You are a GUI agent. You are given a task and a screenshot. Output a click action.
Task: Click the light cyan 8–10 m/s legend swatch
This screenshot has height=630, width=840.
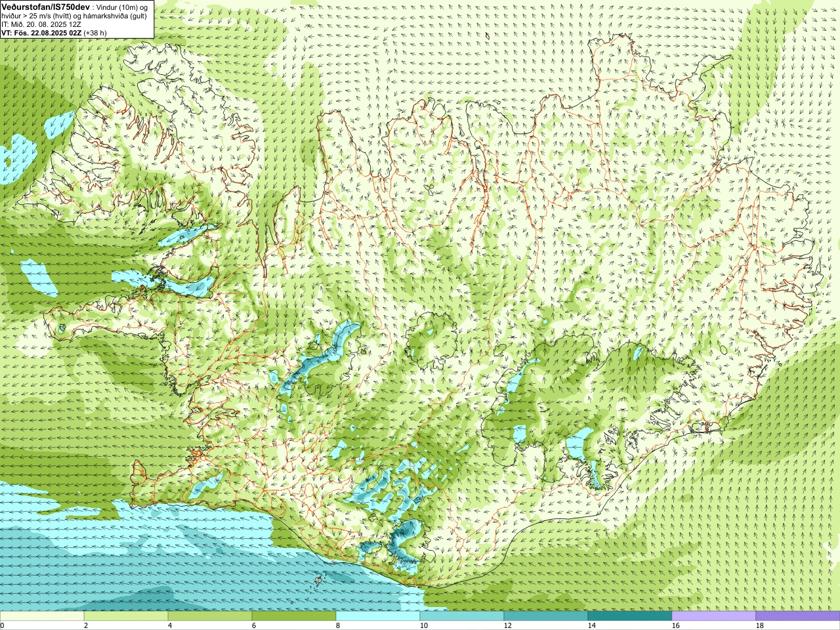(x=378, y=616)
